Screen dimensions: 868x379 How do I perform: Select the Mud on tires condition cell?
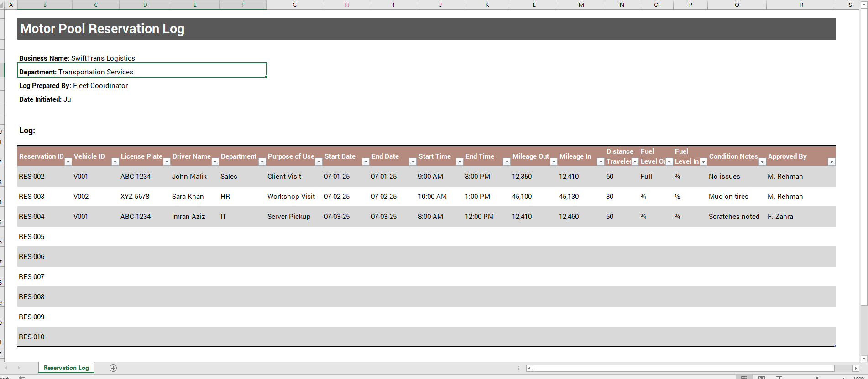[x=737, y=197]
